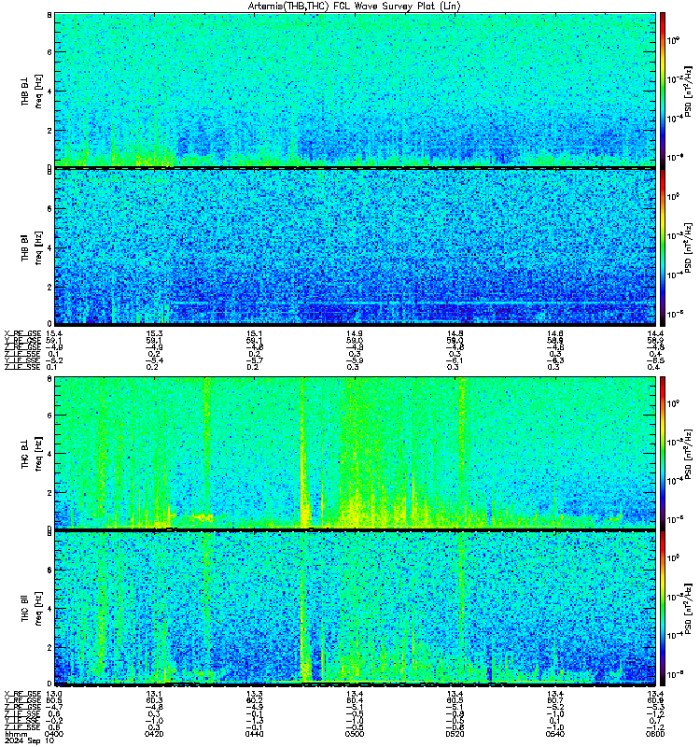Click the PSD color bar of THC B⊥ panel
The image size is (700, 747).
click(663, 452)
